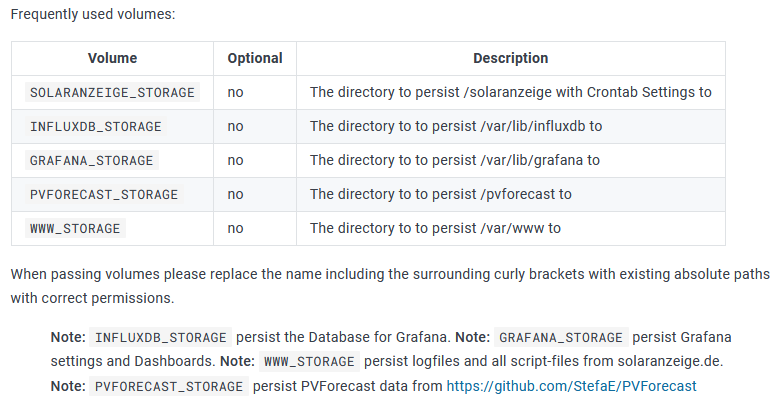
Task: Click the /var/lib/influxdb description cell
Action: click(456, 126)
